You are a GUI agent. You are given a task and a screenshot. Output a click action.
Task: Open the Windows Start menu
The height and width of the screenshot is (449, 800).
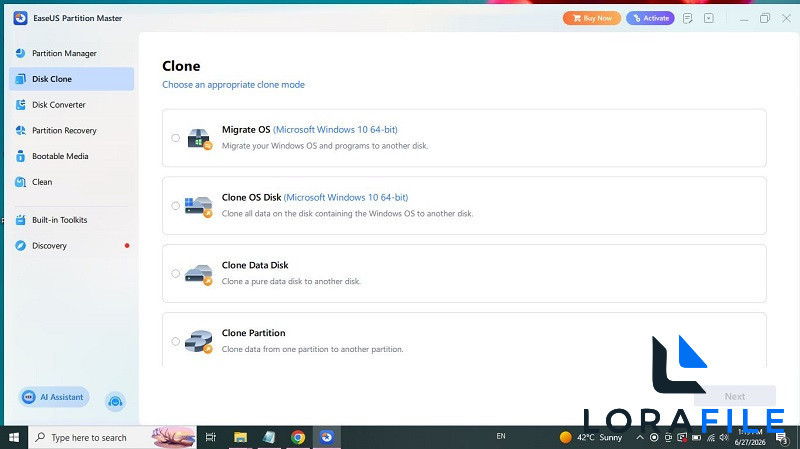click(x=14, y=438)
